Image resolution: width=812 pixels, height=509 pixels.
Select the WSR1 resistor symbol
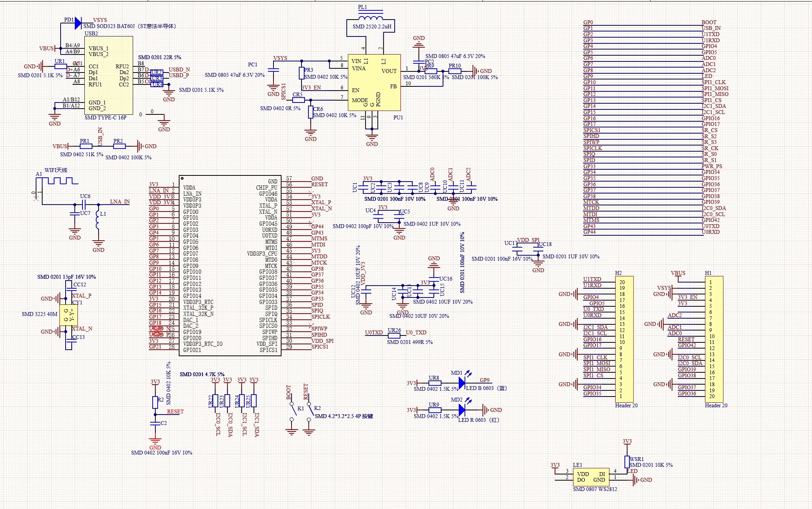[627, 462]
